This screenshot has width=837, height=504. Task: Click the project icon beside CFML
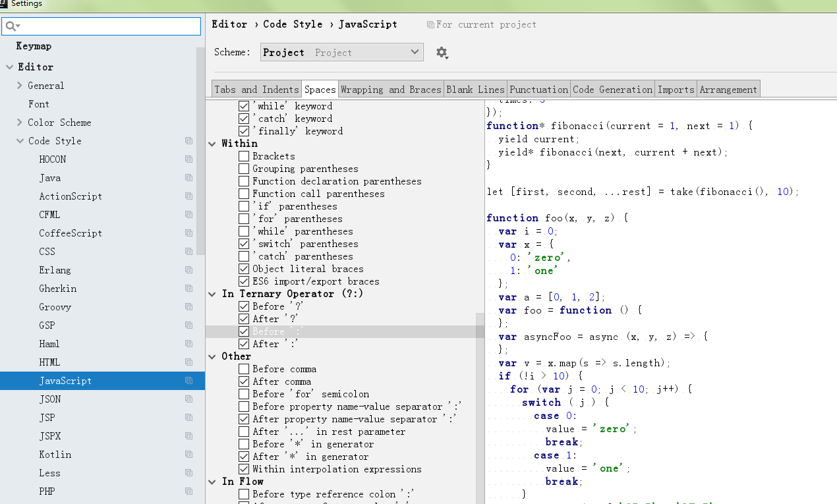pyautogui.click(x=188, y=215)
